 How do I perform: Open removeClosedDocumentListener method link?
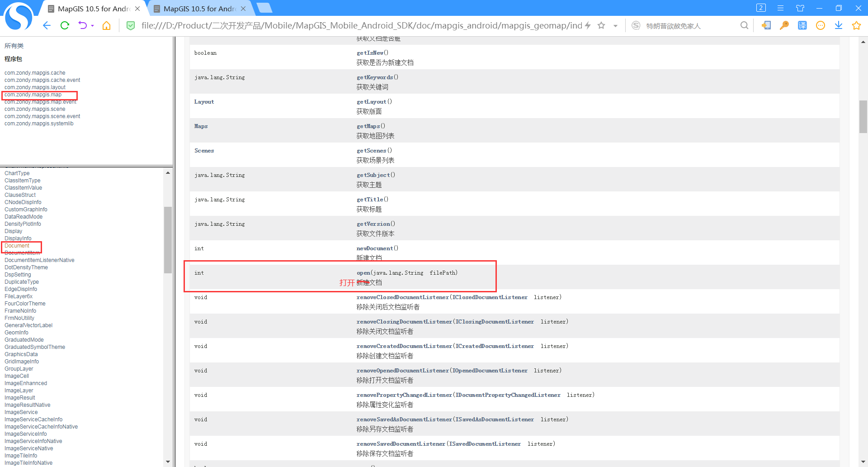click(x=402, y=297)
